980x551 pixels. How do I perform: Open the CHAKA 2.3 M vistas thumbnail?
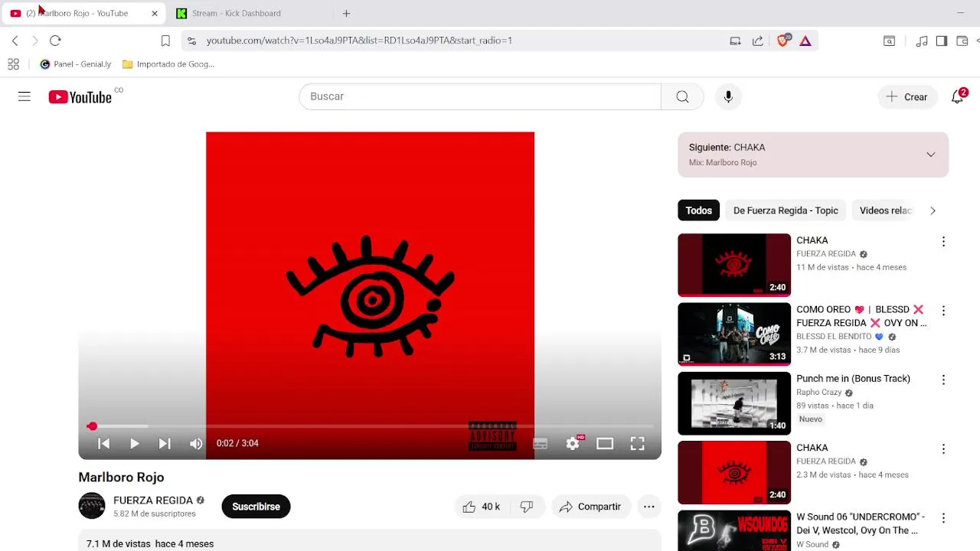tap(734, 473)
